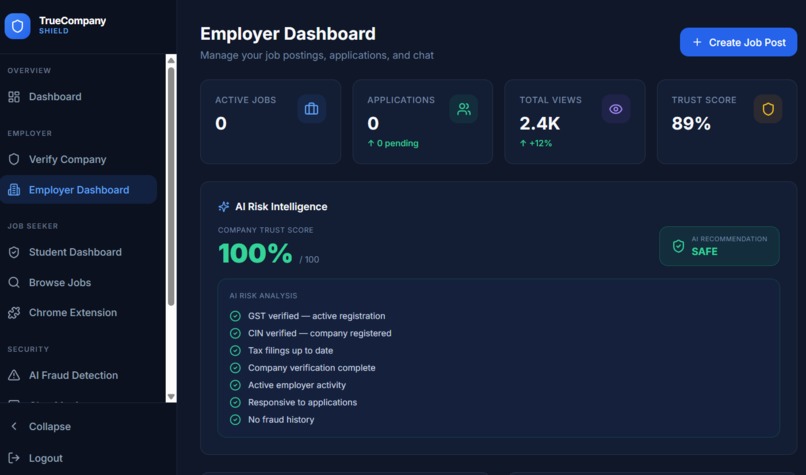Screen dimensions: 806x475
Task: Click check icon next to No fraud history
Action: [235, 419]
